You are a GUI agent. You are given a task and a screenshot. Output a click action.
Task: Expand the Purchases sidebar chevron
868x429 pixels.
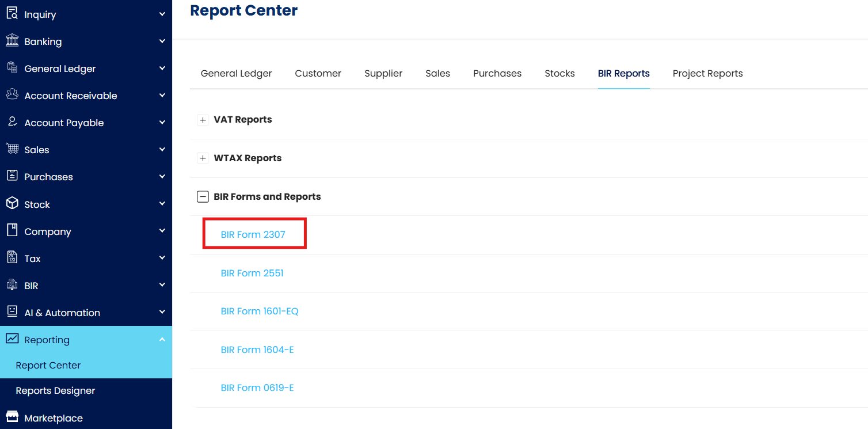pyautogui.click(x=162, y=176)
